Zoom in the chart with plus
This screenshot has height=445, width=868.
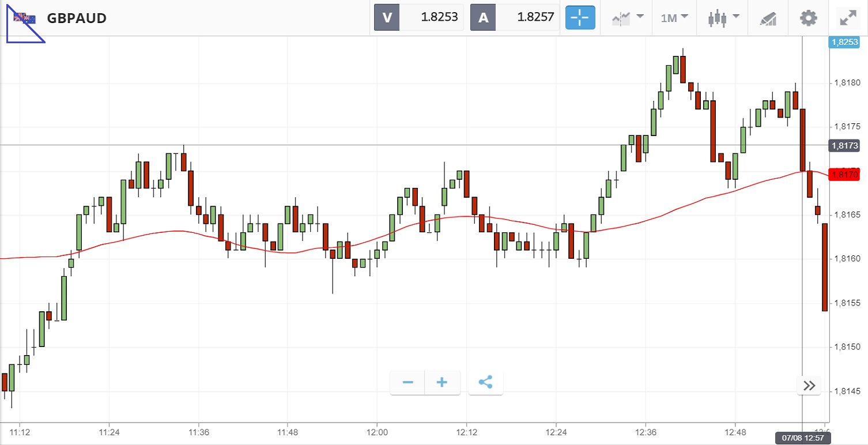442,382
